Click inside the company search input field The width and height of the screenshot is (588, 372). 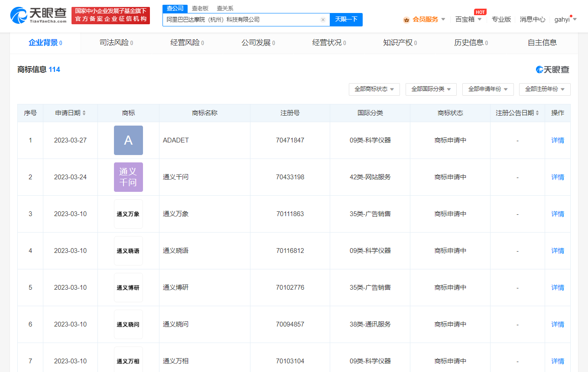coord(243,19)
